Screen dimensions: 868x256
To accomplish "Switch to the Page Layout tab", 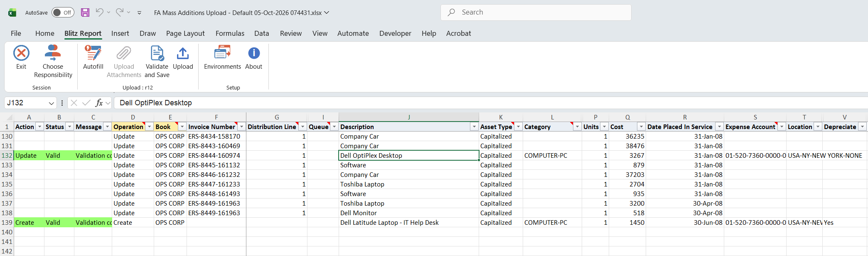I will coord(185,33).
